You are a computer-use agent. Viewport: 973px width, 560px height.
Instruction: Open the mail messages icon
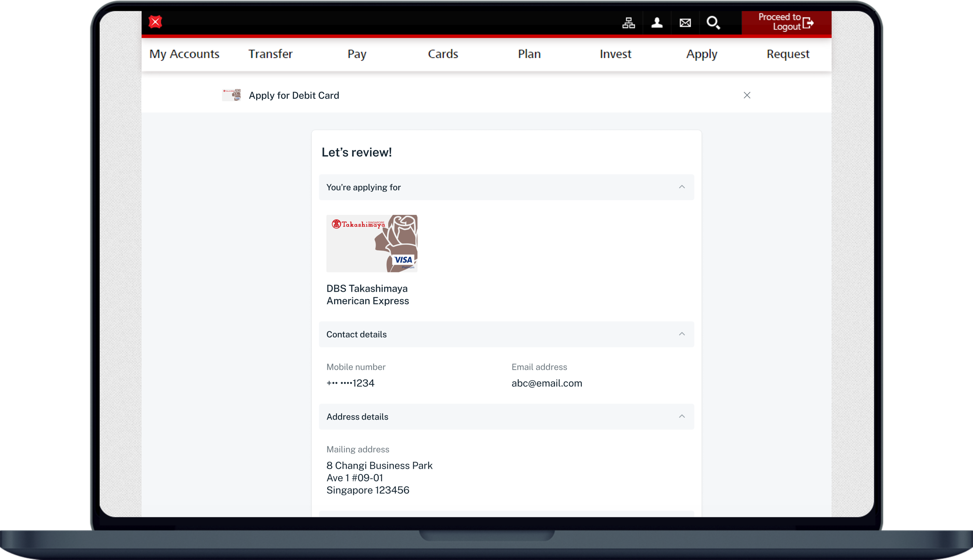point(685,23)
